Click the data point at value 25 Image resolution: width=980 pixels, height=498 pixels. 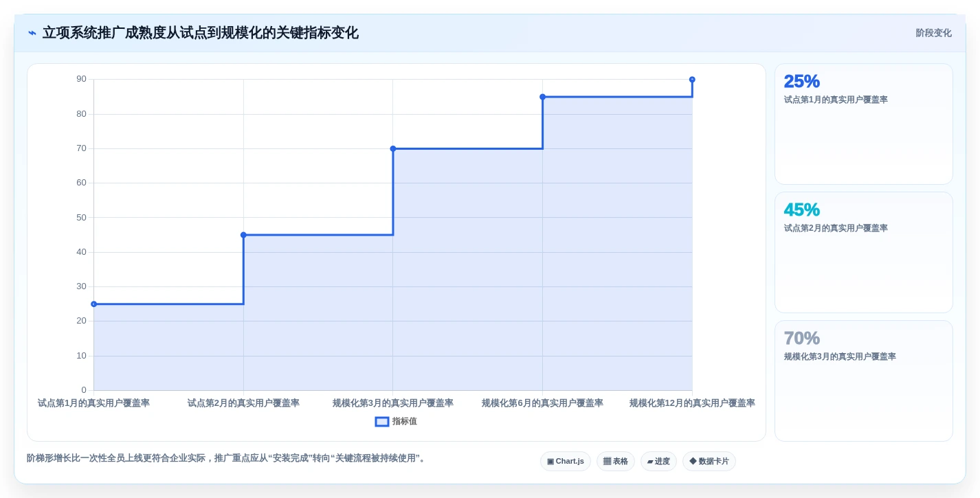pyautogui.click(x=94, y=304)
